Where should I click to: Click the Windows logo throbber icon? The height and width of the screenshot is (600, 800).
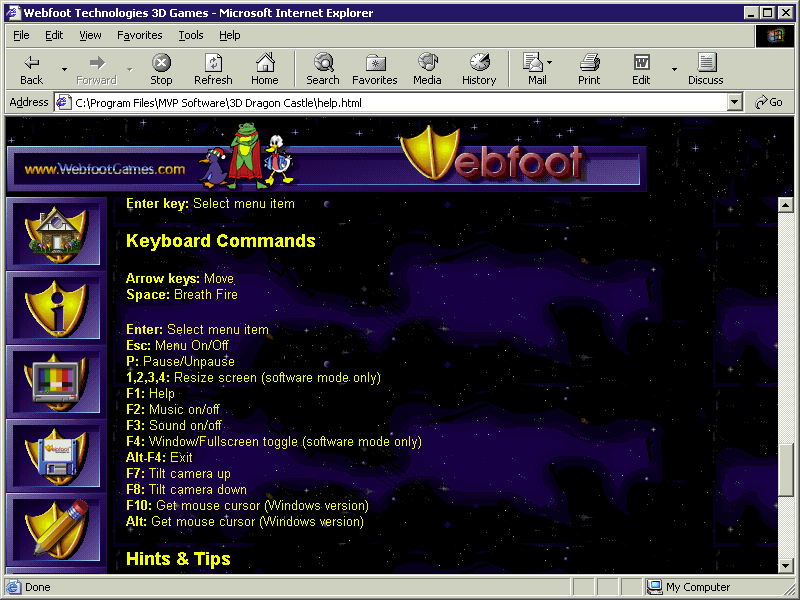pos(774,35)
